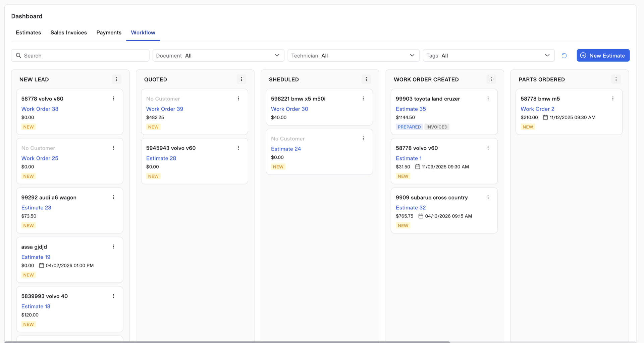This screenshot has width=644, height=343.
Task: Open Estimate 35 link
Action: click(x=411, y=109)
